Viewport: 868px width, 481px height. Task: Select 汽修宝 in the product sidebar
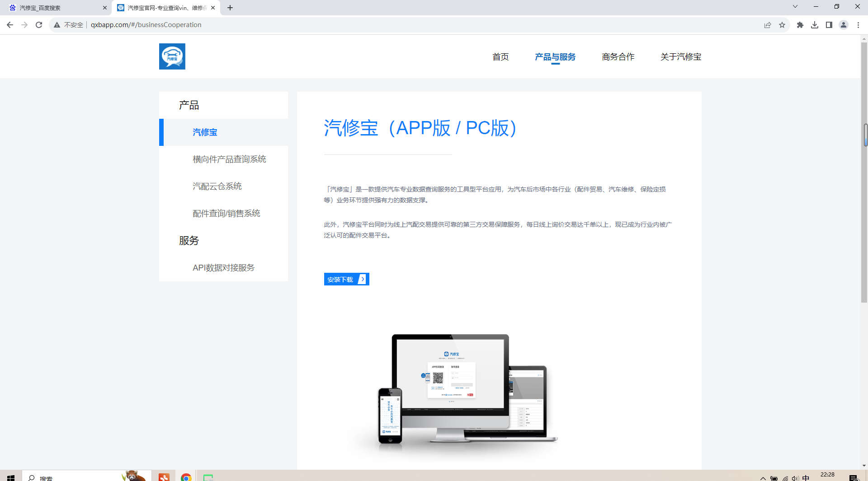point(223,132)
